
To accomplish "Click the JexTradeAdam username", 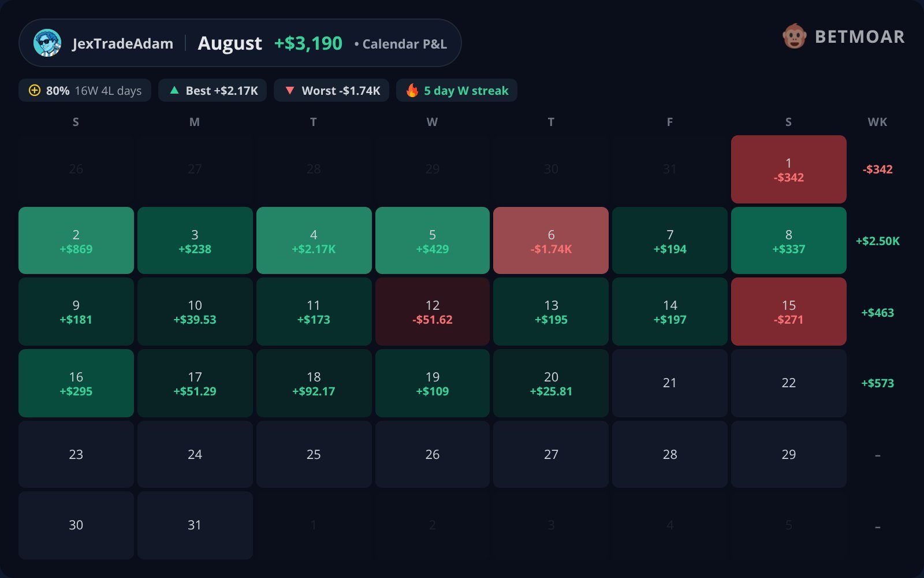I will (x=122, y=44).
